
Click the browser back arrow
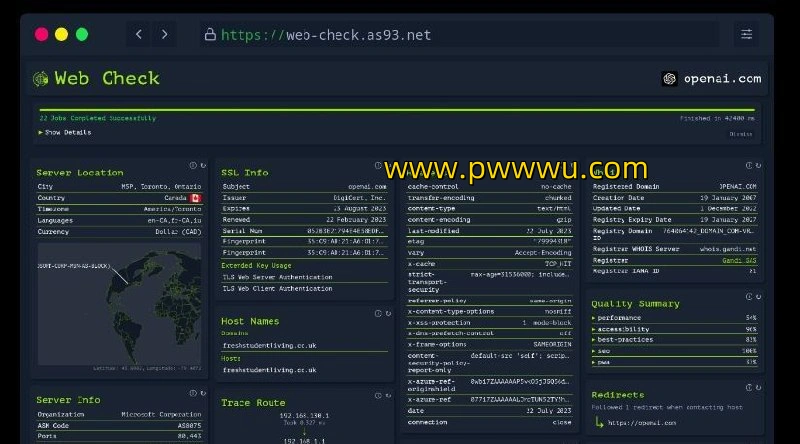click(x=139, y=34)
